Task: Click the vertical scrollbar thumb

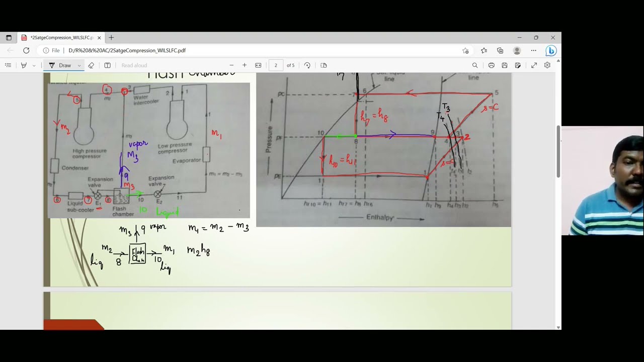Action: coord(558,151)
